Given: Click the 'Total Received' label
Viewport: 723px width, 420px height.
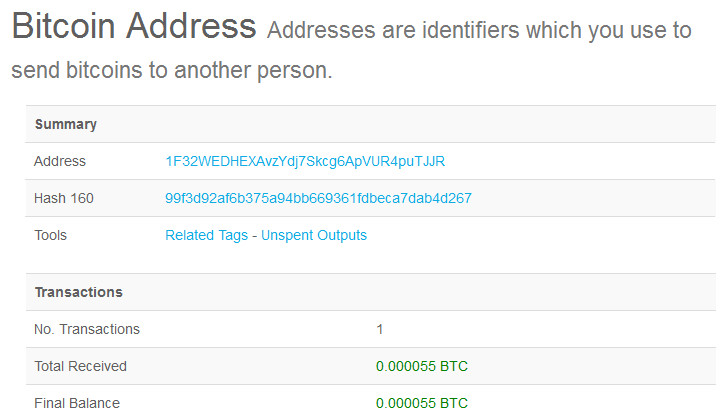Looking at the screenshot, I should point(80,366).
